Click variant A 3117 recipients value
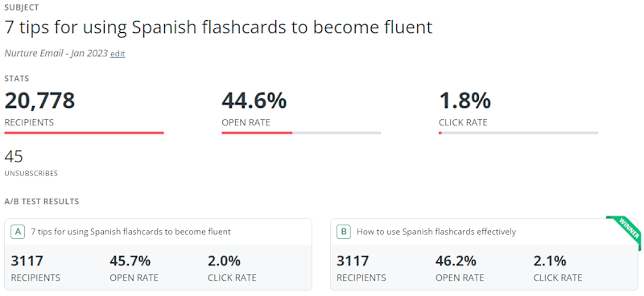The width and height of the screenshot is (644, 296). (x=27, y=261)
